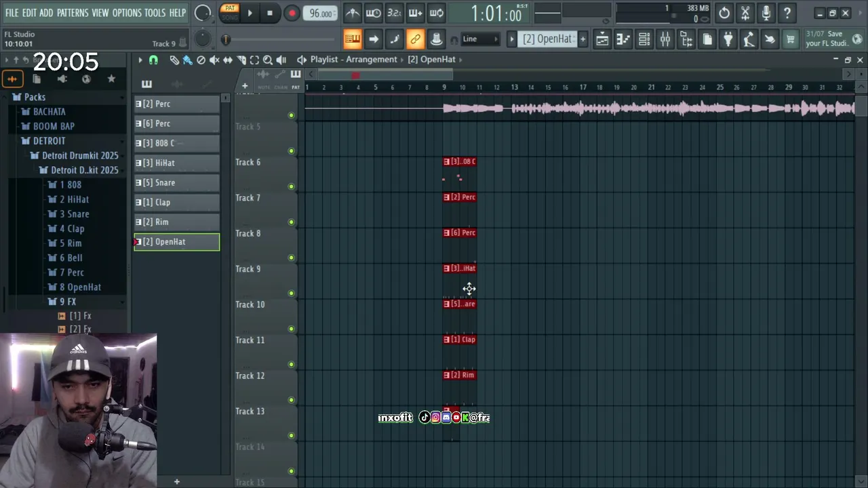This screenshot has width=868, height=488.
Task: Toggle the link/multilink to controllers button
Action: pyautogui.click(x=416, y=39)
